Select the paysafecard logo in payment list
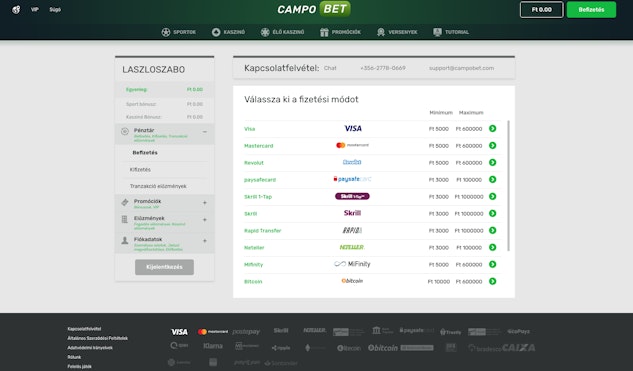Screen dimensions: 633x371 point(352,179)
